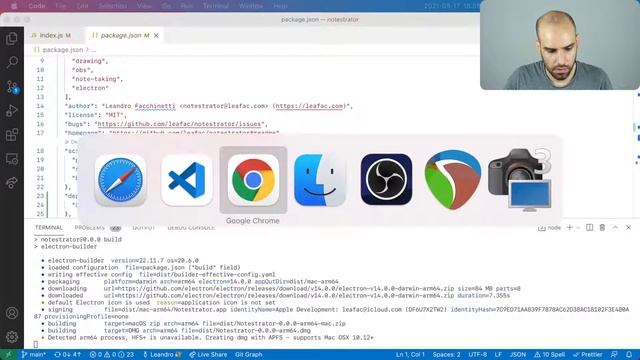Screen dimensions: 640x360
Task: Select the Reaper app in the switcher
Action: [453, 180]
